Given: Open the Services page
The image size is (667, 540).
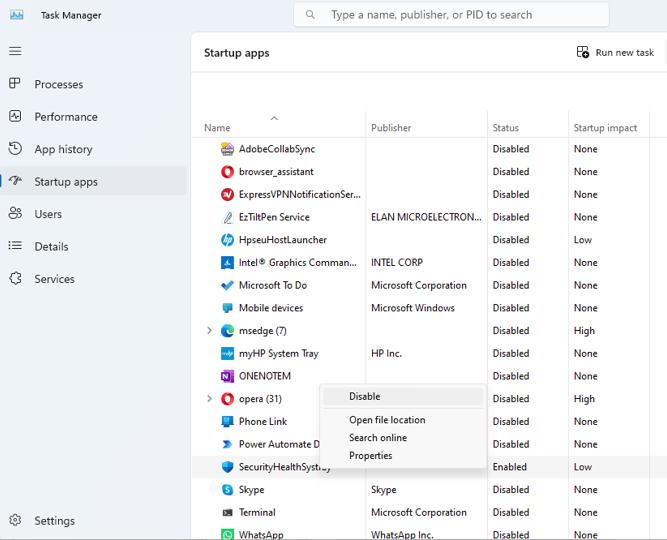Looking at the screenshot, I should (x=94, y=279).
